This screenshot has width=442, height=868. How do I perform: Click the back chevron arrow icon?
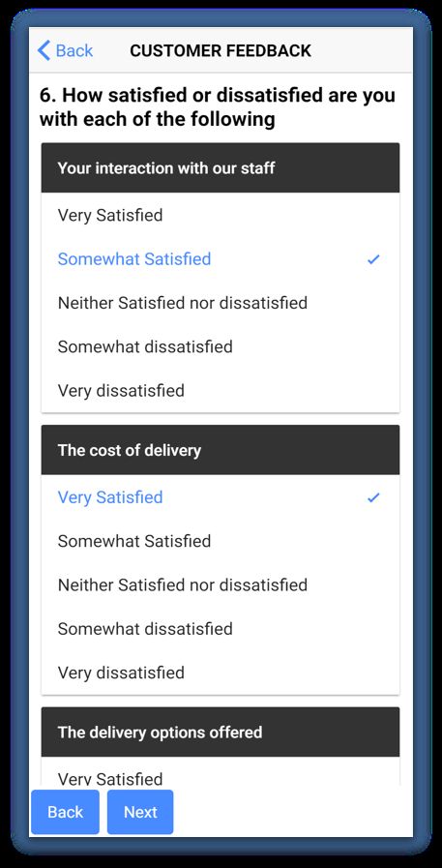tap(44, 50)
